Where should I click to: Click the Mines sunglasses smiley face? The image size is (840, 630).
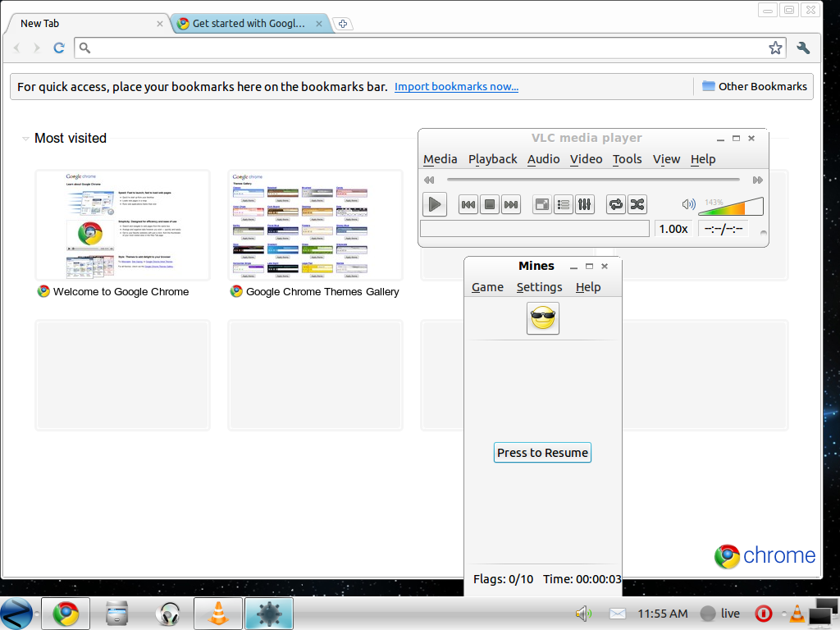(543, 318)
